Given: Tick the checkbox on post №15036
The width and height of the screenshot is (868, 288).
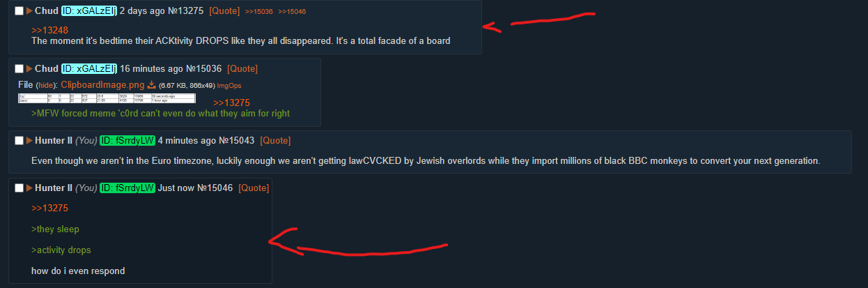Looking at the screenshot, I should click(20, 69).
